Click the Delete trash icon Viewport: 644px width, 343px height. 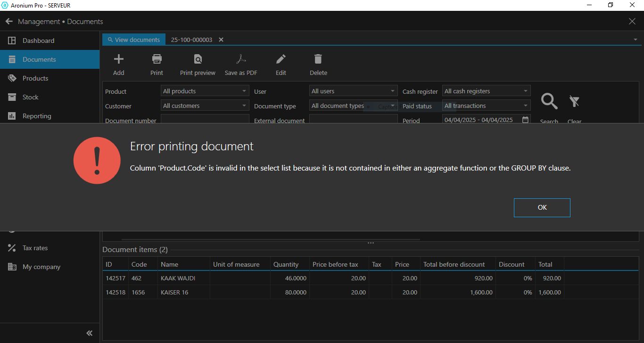coord(318,59)
